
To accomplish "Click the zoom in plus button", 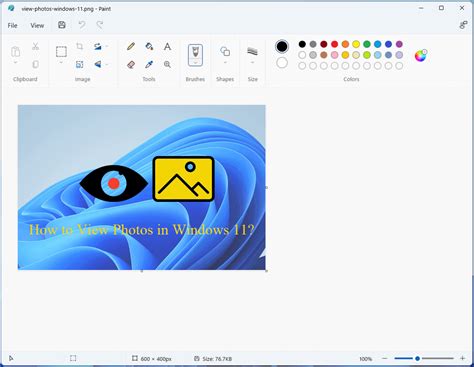I will [x=462, y=358].
